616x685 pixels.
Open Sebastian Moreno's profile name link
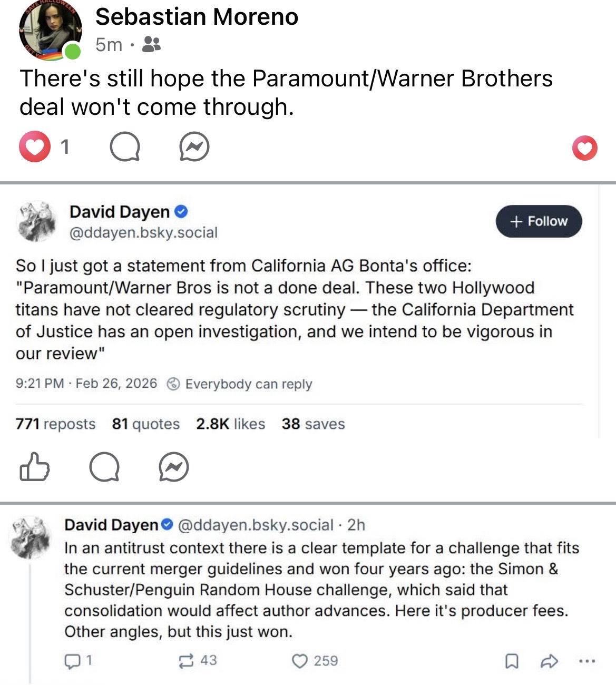[x=197, y=17]
